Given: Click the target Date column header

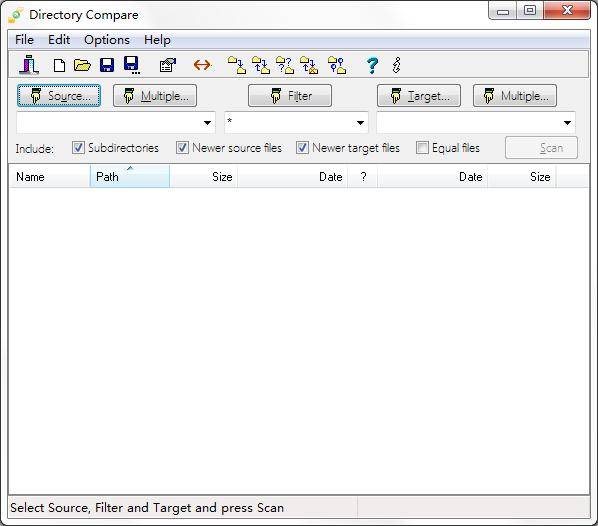Looking at the screenshot, I should point(432,177).
